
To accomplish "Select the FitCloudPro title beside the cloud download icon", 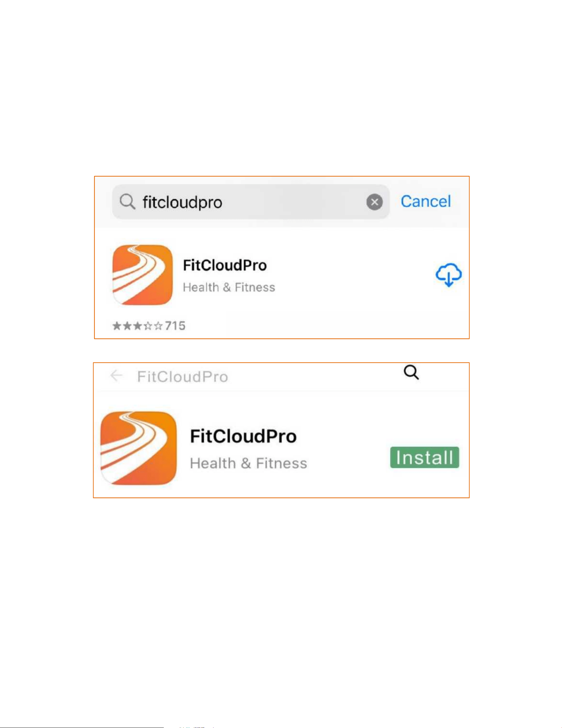I will click(225, 265).
